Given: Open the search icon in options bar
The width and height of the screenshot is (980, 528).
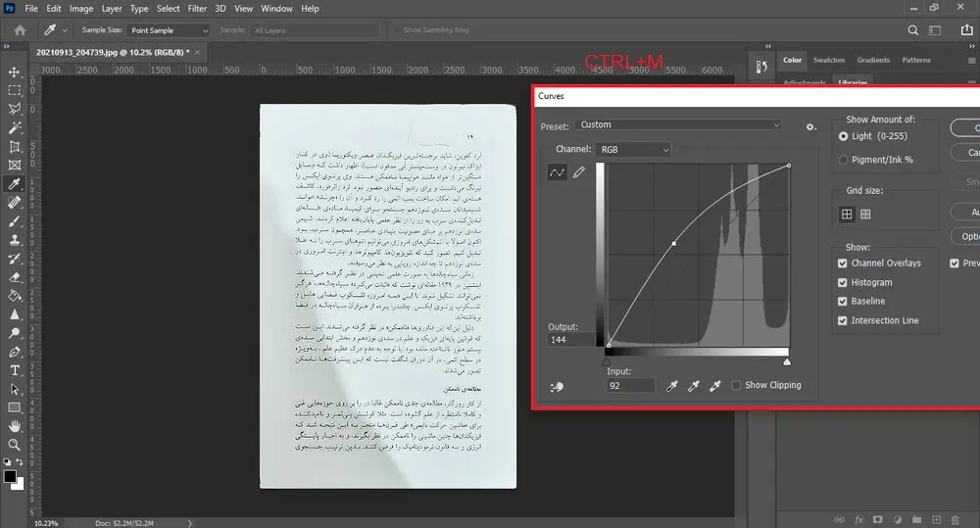Looking at the screenshot, I should [913, 30].
